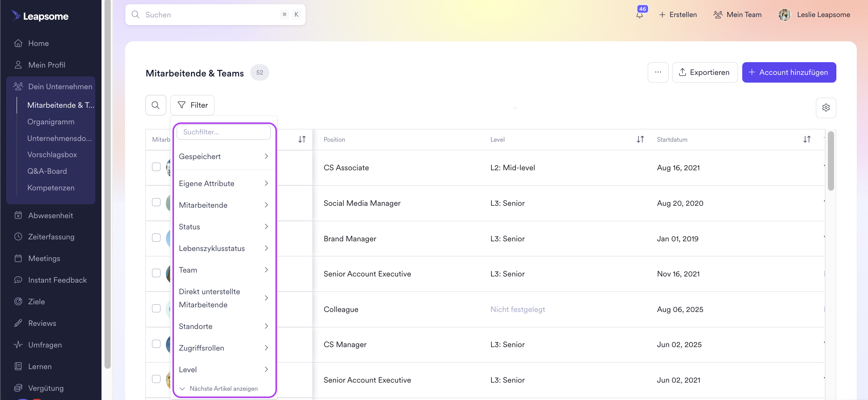Select checkbox for CS Associate row
This screenshot has height=400, width=868.
tap(156, 167)
